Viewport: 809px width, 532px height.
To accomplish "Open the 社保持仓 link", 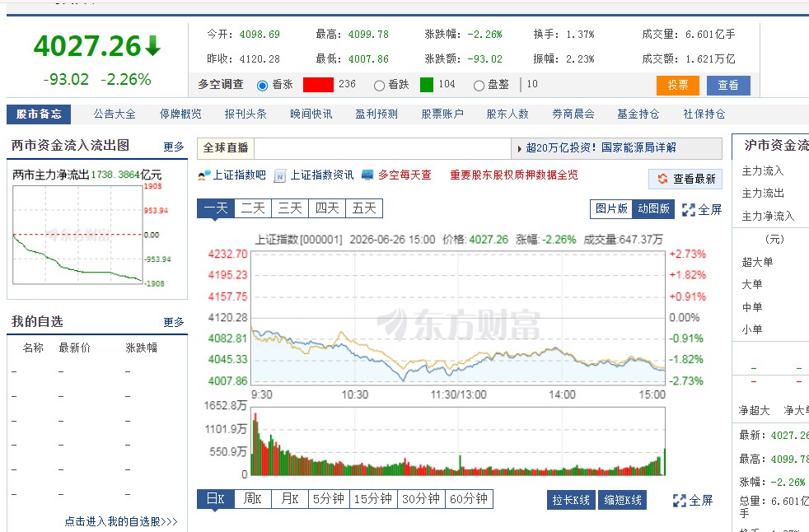I will point(704,114).
